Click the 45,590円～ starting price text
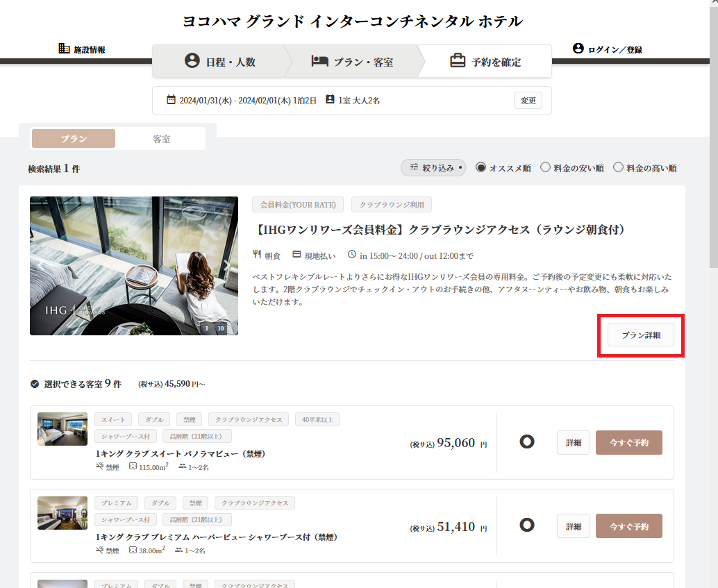The width and height of the screenshot is (718, 588). pos(172,384)
